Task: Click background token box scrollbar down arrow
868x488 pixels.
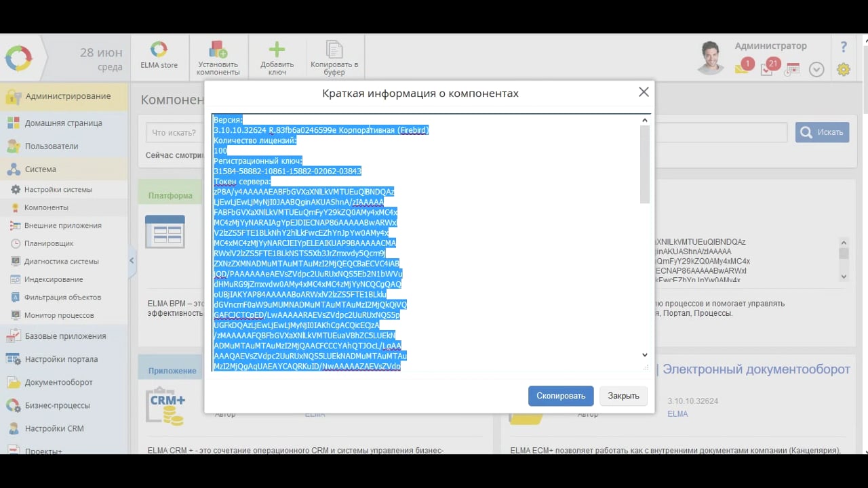Action: [x=844, y=277]
